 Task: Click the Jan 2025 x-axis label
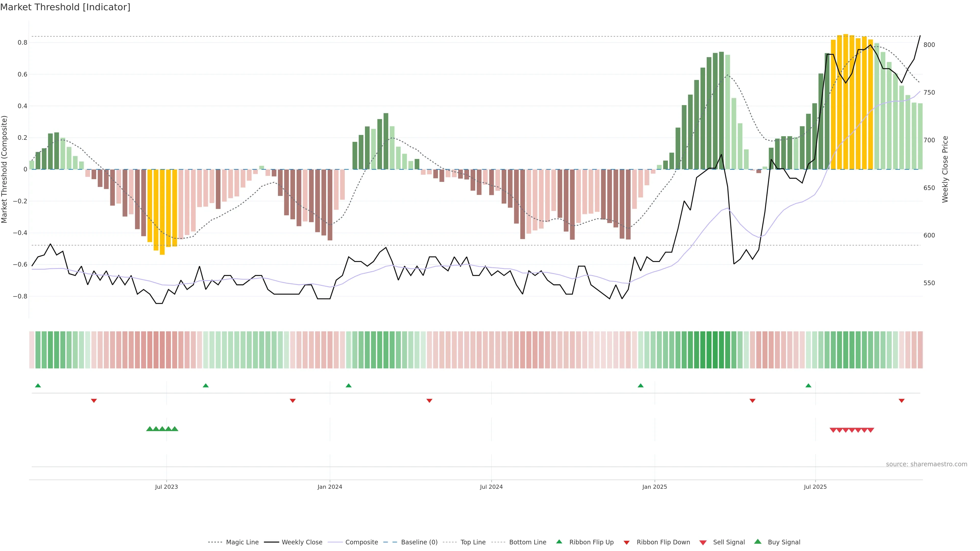(x=654, y=487)
